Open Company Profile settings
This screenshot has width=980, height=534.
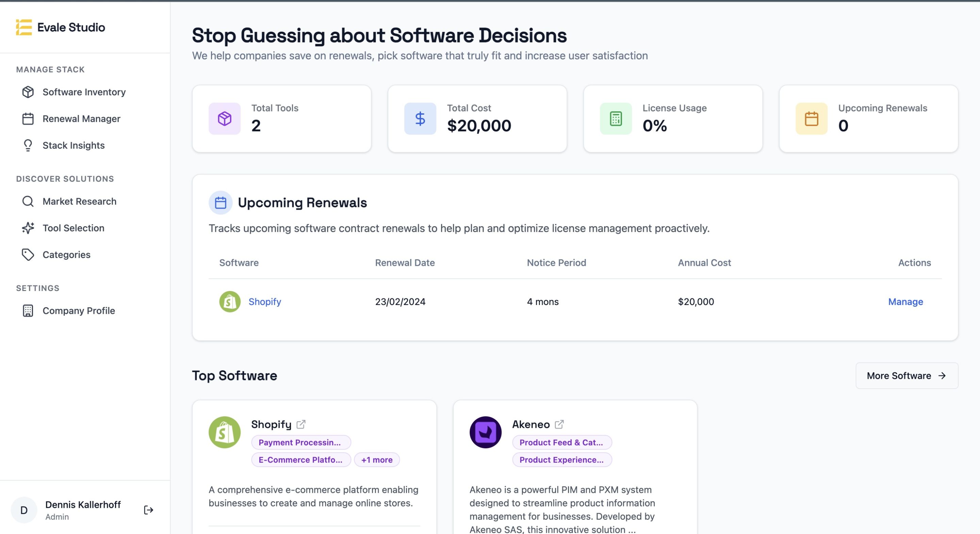click(78, 311)
